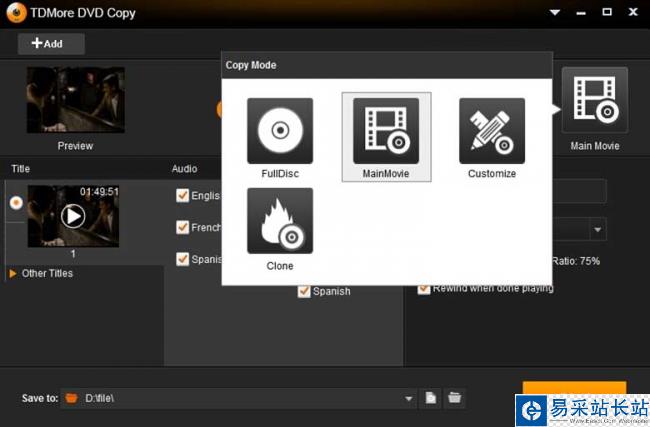
Task: Click the Preview thumbnail image
Action: (76, 100)
